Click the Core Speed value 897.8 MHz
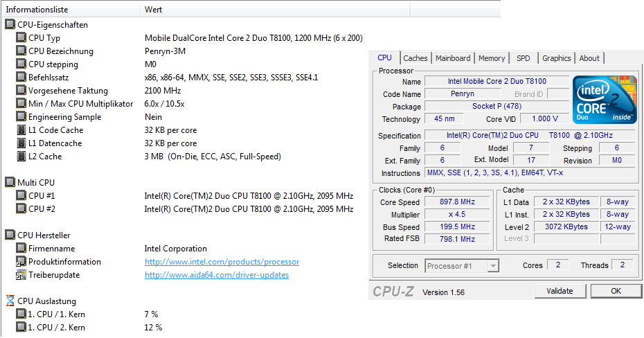The height and width of the screenshot is (338, 644). [457, 202]
